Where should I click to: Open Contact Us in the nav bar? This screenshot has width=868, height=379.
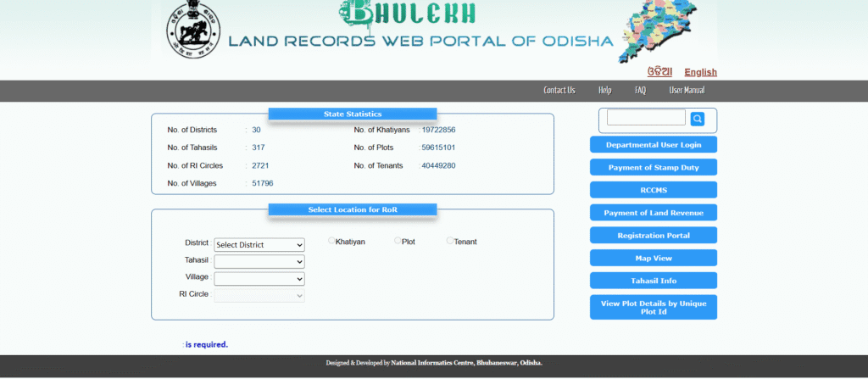(559, 91)
